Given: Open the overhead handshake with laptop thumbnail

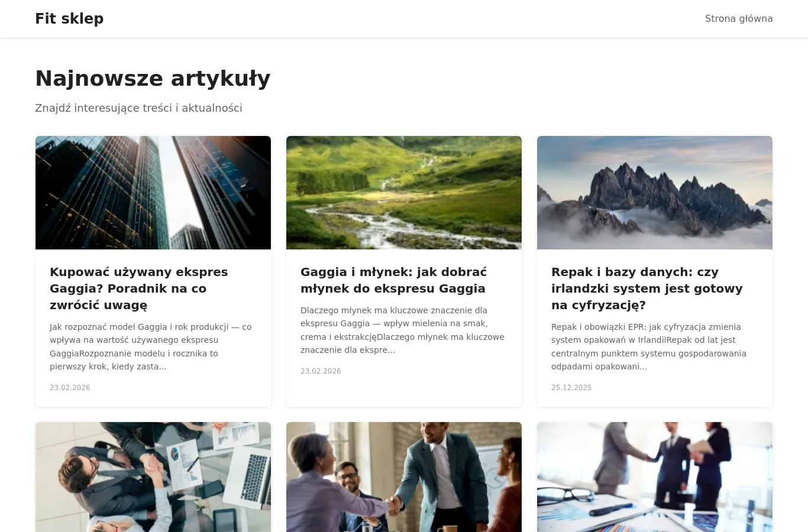Looking at the screenshot, I should [153, 477].
